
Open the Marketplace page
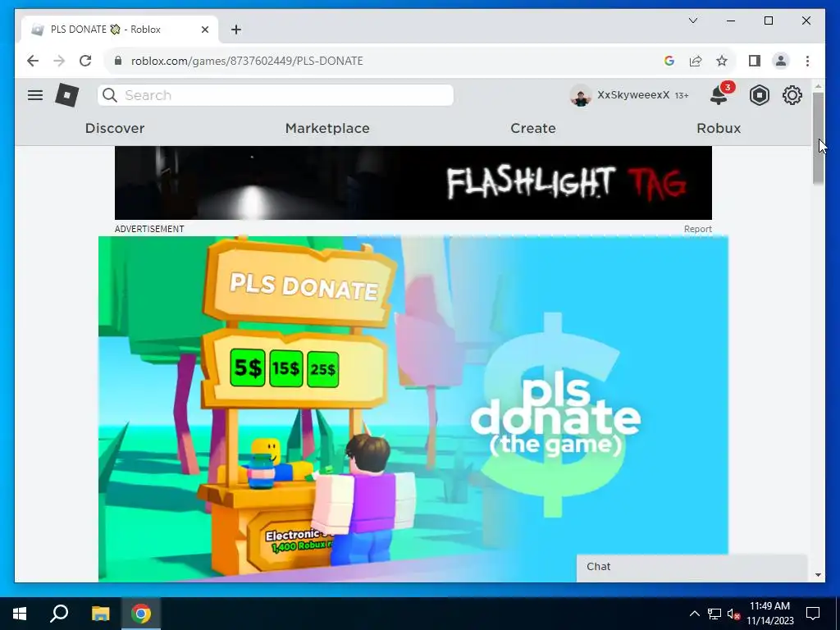click(x=327, y=128)
